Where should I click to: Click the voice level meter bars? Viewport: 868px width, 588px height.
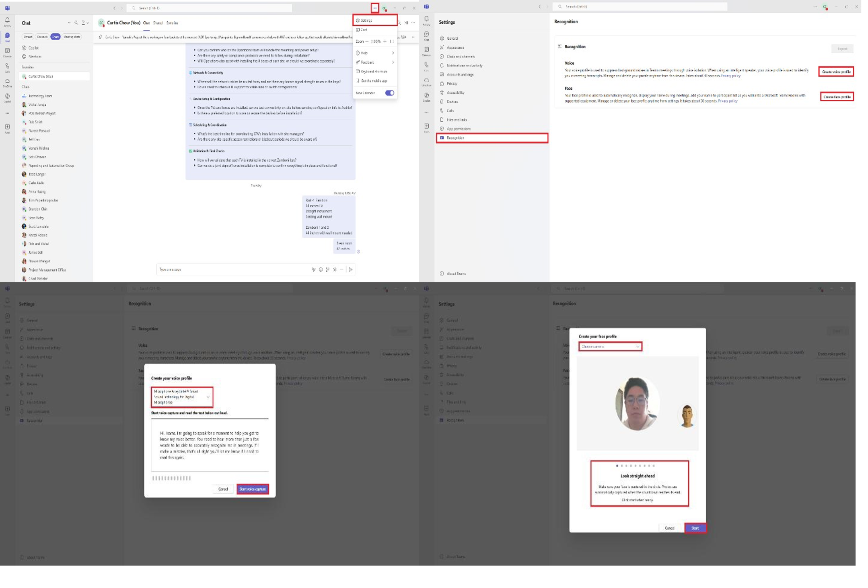coord(171,479)
